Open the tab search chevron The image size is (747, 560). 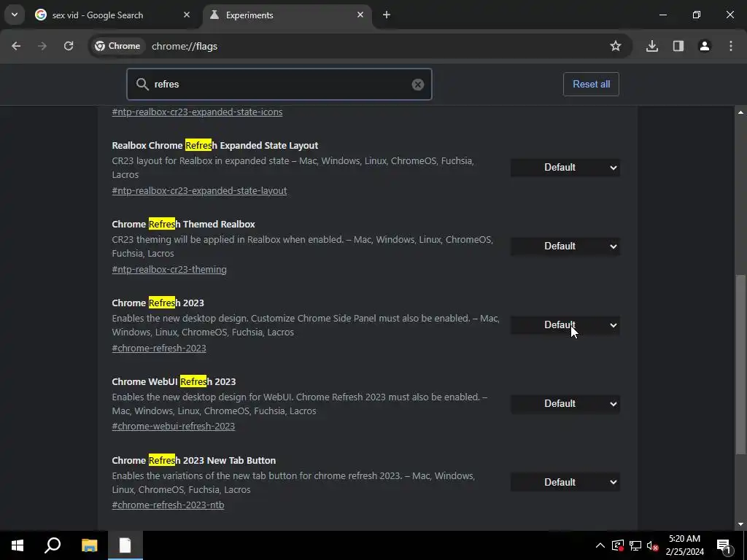(15, 15)
